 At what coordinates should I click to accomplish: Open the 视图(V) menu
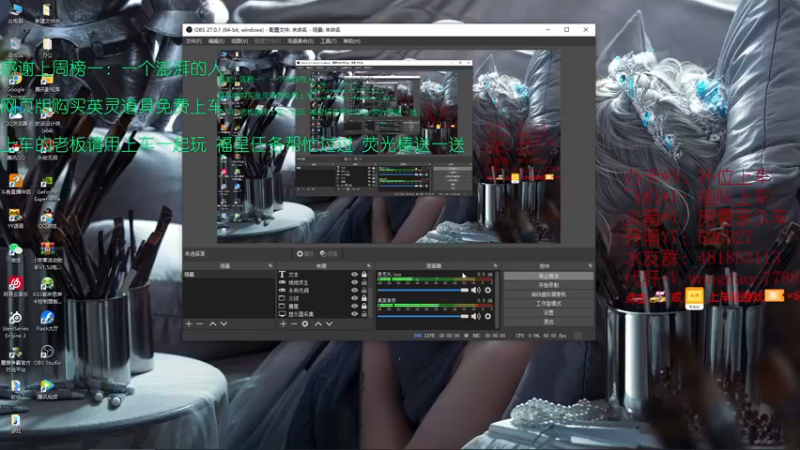pyautogui.click(x=239, y=41)
